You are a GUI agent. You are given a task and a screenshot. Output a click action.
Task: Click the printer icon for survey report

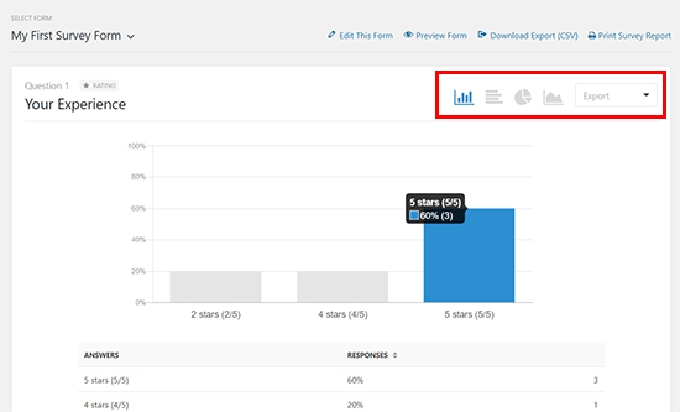point(591,36)
